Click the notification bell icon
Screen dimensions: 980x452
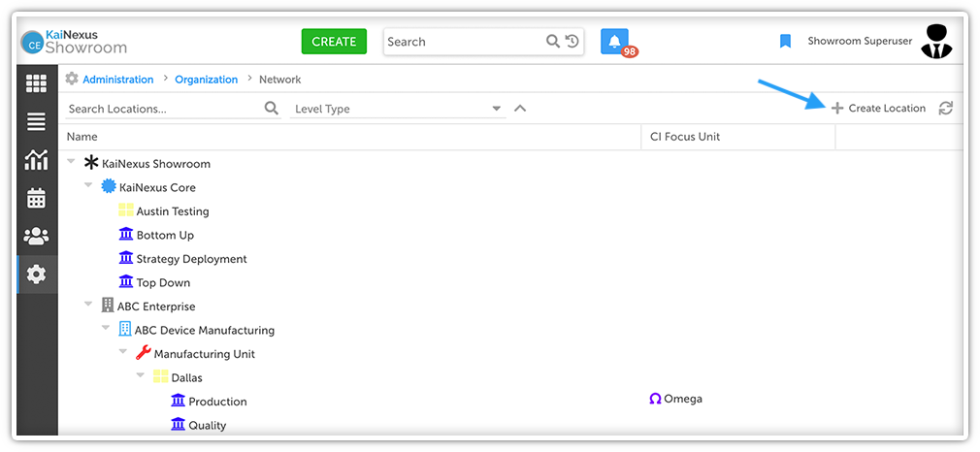(614, 42)
